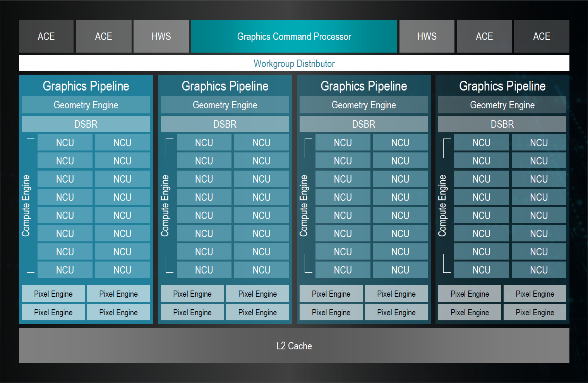The image size is (588, 383).
Task: Select the Workgroup Distributor bar
Action: tap(294, 63)
